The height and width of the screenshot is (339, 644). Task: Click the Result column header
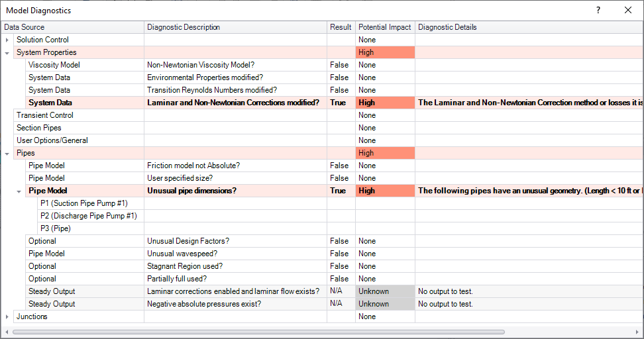point(341,27)
